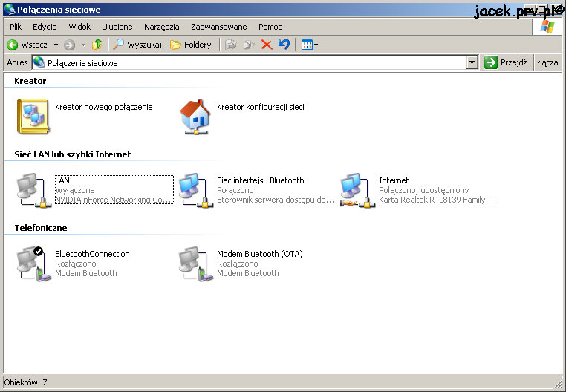Viewport: 566px width, 392px height.
Task: Click 'Karta Realtek RTL8139 Family ...' text
Action: (437, 200)
